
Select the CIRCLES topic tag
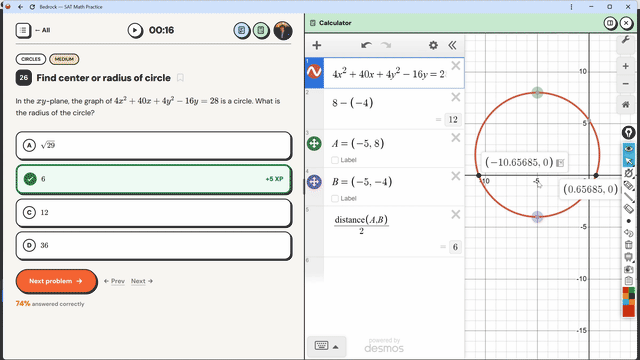tap(31, 59)
